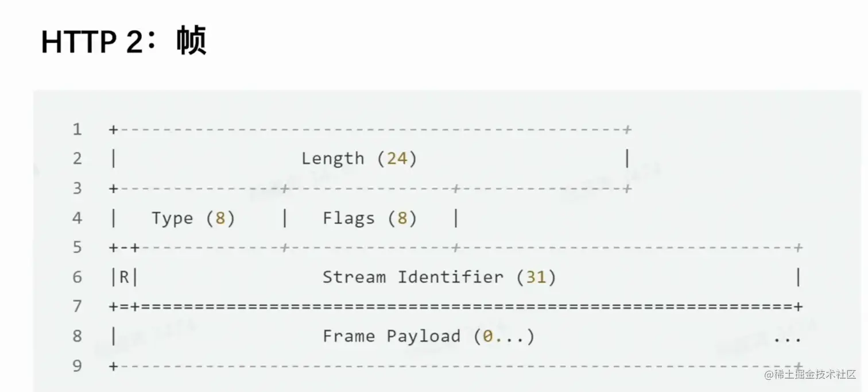Click line number 8 in the gutter
868x392 pixels.
[x=77, y=336]
